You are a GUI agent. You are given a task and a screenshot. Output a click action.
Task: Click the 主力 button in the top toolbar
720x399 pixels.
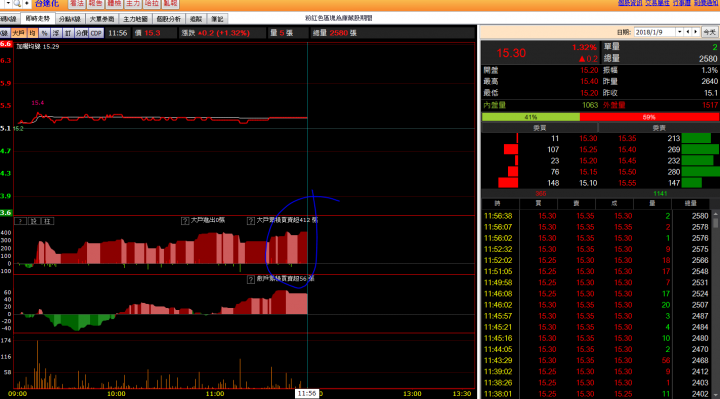(x=133, y=4)
